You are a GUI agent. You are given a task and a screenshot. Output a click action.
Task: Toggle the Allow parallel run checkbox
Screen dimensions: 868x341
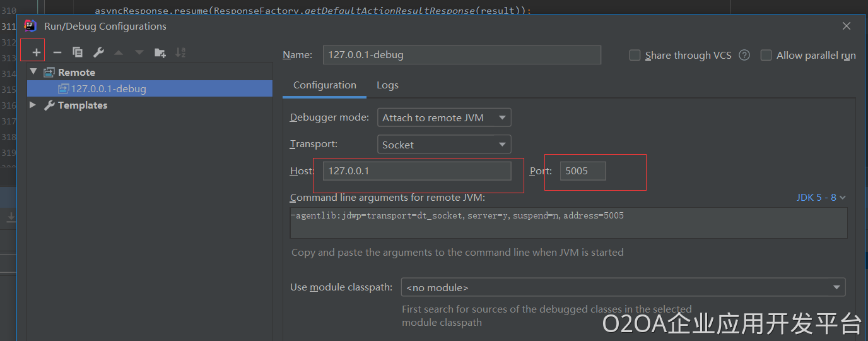(x=766, y=55)
